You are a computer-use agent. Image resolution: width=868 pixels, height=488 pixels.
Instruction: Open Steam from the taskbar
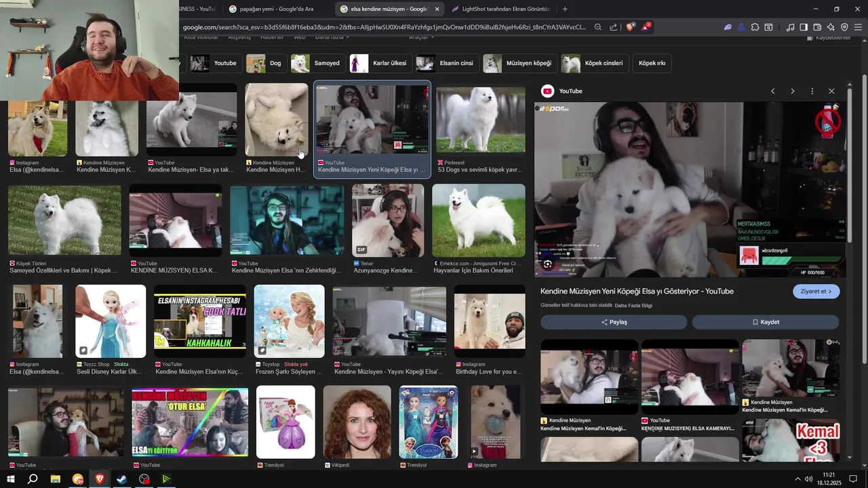121,479
